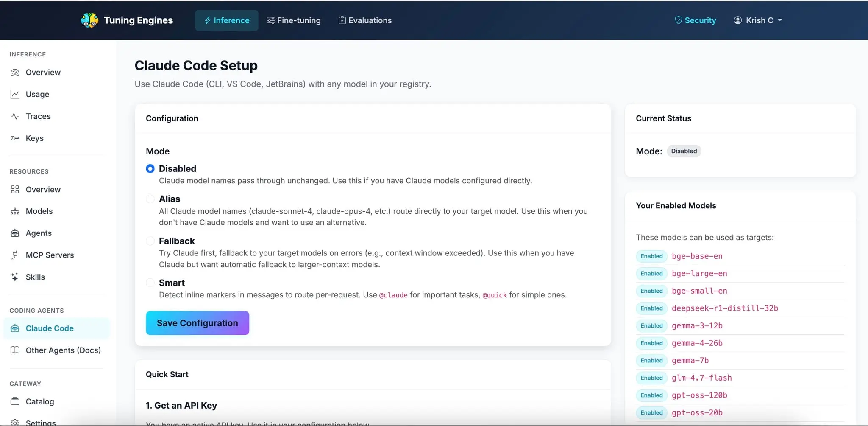Click the Your Enabled Models heading
Viewport: 868px width, 426px height.
676,206
